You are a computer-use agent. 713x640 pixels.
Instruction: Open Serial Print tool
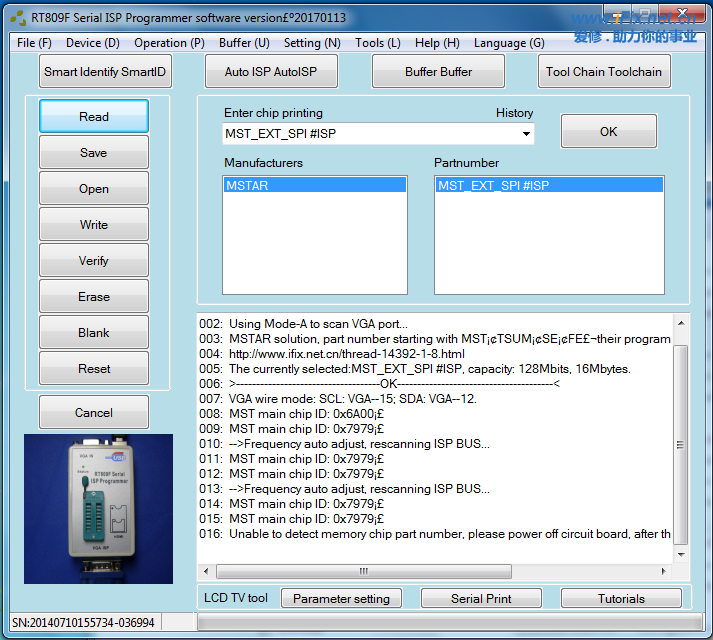click(x=481, y=598)
